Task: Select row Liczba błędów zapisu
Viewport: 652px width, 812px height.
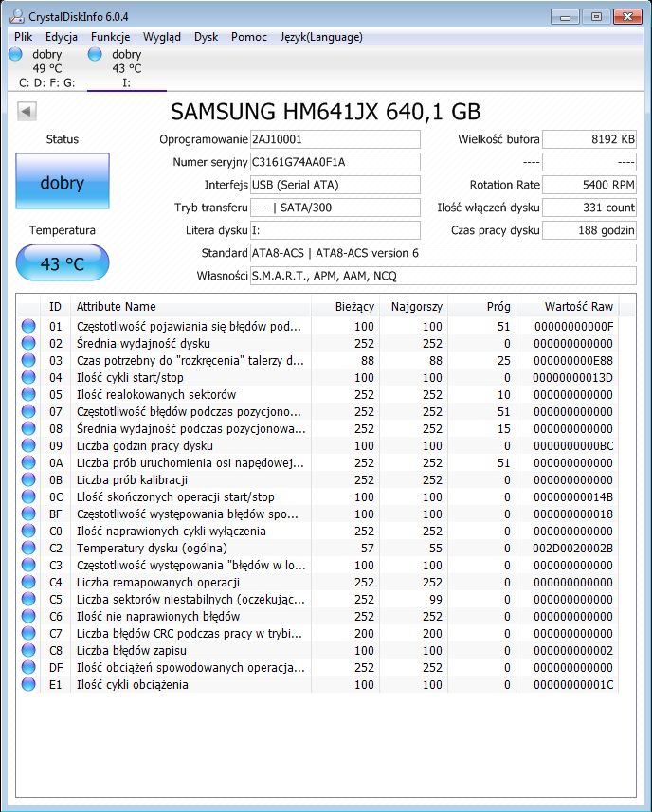Action: pyautogui.click(x=317, y=650)
